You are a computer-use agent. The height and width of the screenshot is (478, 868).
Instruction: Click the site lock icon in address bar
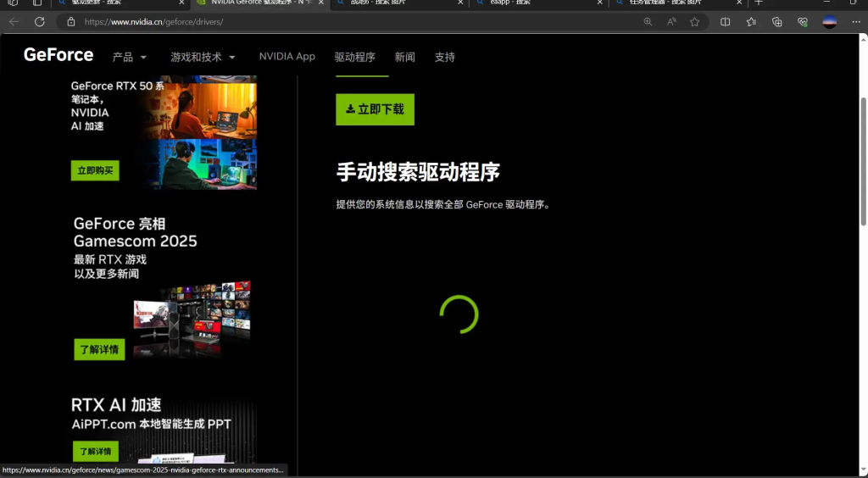70,22
